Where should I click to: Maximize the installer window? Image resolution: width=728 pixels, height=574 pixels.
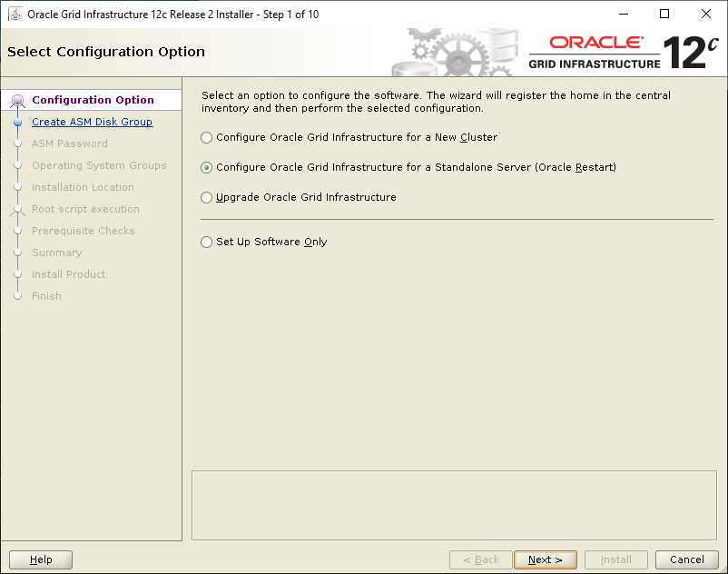click(664, 14)
